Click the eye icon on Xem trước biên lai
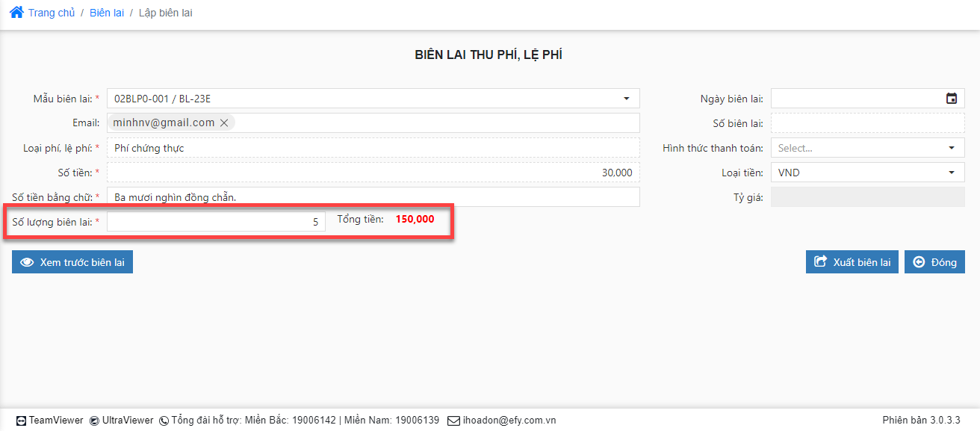Image resolution: width=980 pixels, height=431 pixels. [x=28, y=262]
